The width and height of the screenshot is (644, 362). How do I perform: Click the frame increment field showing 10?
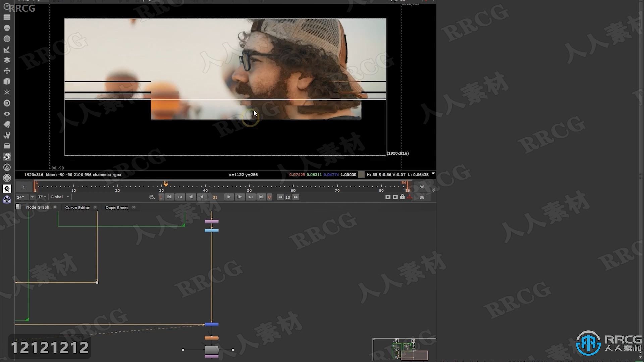[288, 197]
